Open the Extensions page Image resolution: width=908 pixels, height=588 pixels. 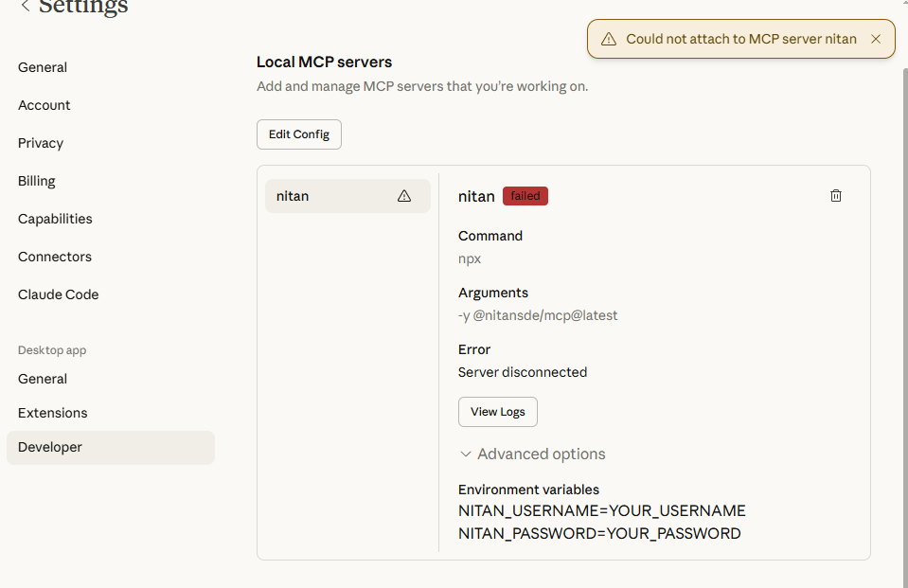(53, 413)
